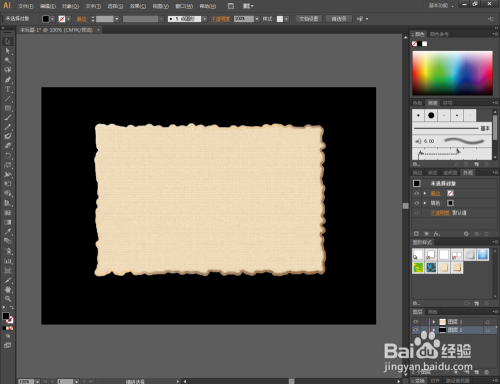Select the Pencil tool

pyautogui.click(x=8, y=127)
